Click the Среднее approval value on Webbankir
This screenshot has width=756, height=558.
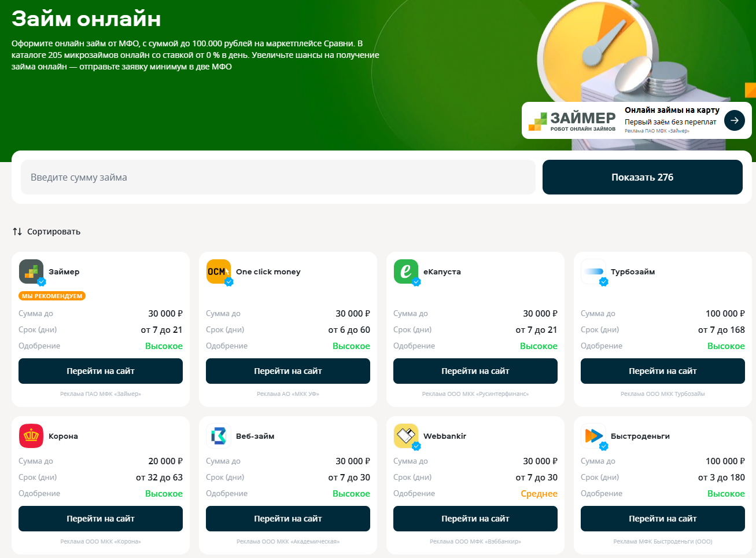point(539,494)
